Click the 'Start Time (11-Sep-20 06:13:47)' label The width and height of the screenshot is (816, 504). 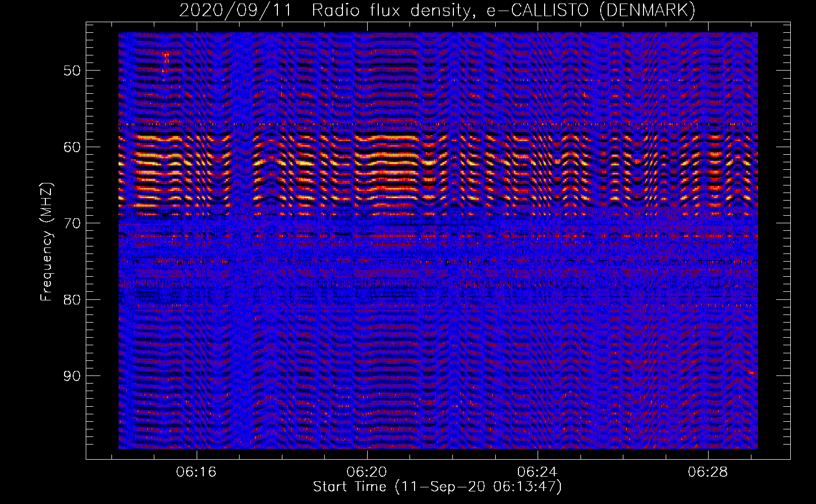(x=437, y=487)
